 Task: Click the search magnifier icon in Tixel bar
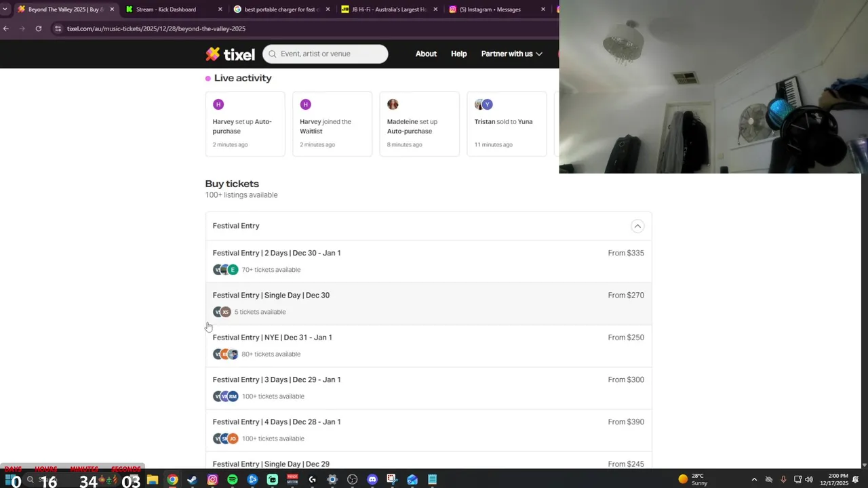(x=273, y=54)
